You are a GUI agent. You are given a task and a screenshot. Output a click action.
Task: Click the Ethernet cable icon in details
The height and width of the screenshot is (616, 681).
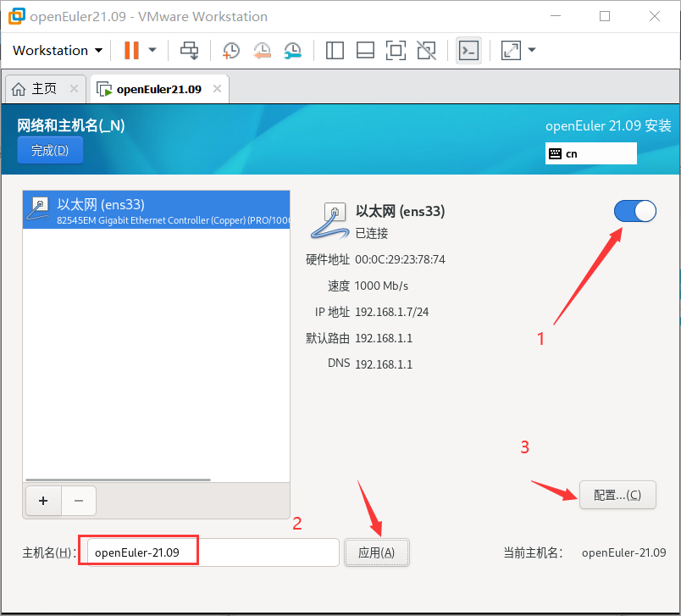click(x=330, y=220)
